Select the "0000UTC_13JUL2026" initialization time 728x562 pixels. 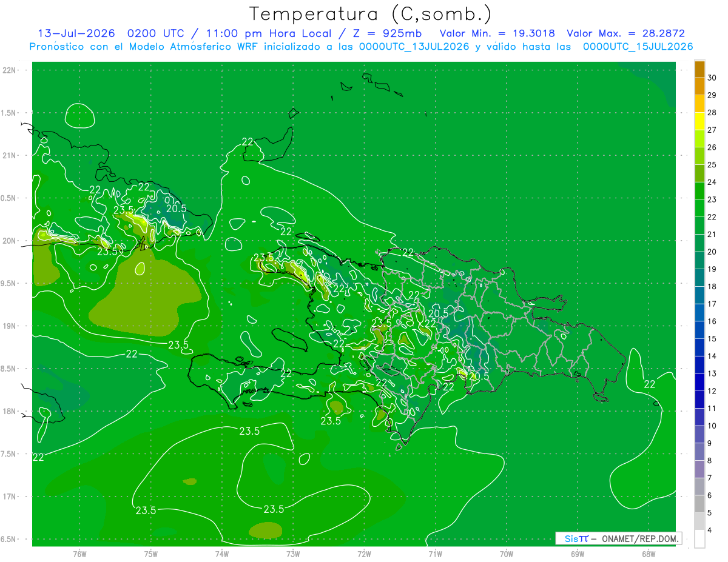click(x=414, y=47)
